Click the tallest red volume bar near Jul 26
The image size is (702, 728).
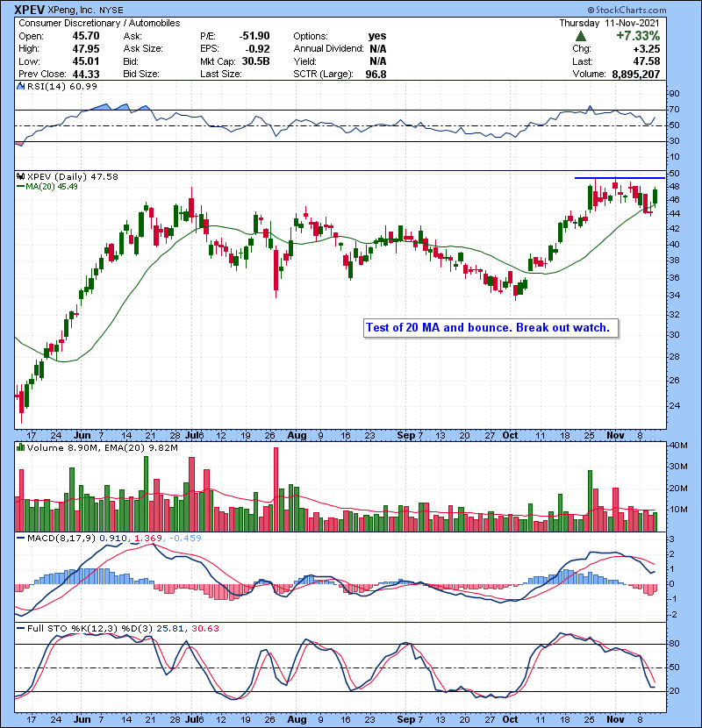coord(276,489)
